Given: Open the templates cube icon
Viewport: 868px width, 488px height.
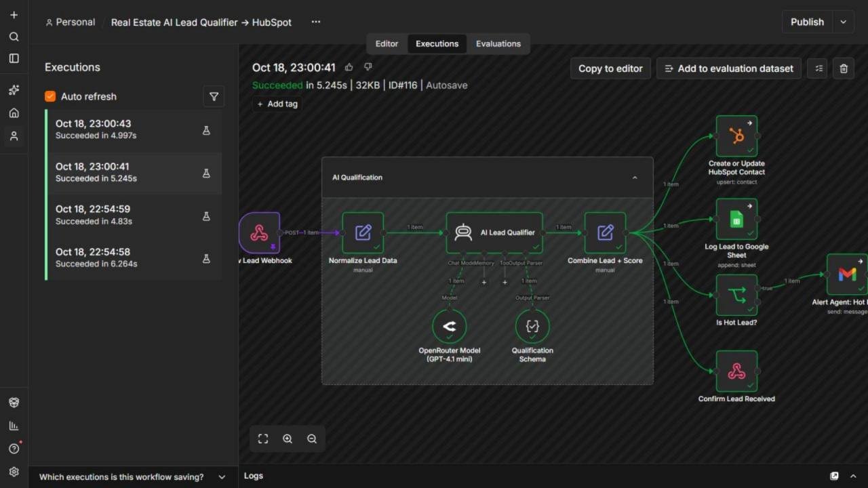Looking at the screenshot, I should click(14, 403).
